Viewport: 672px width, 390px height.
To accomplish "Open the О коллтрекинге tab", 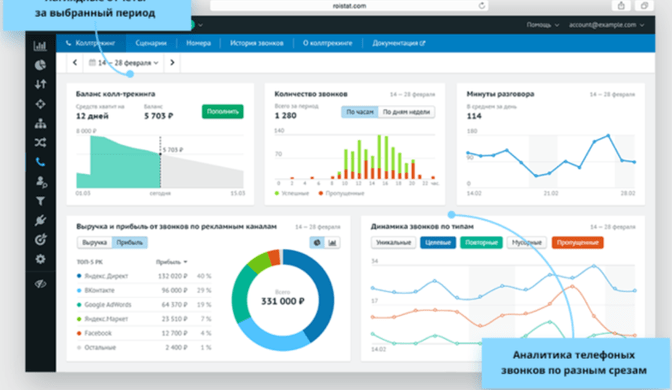I will 328,43.
